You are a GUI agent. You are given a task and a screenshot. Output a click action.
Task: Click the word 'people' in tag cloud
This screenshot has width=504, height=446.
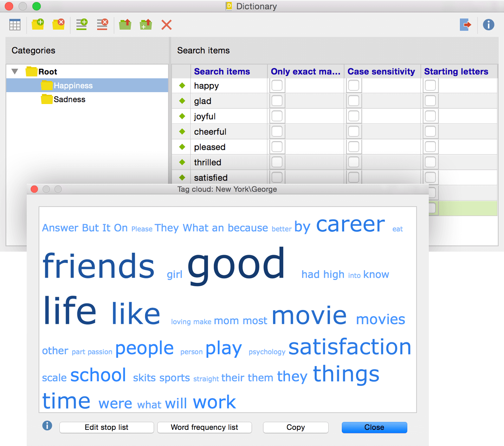pyautogui.click(x=144, y=349)
